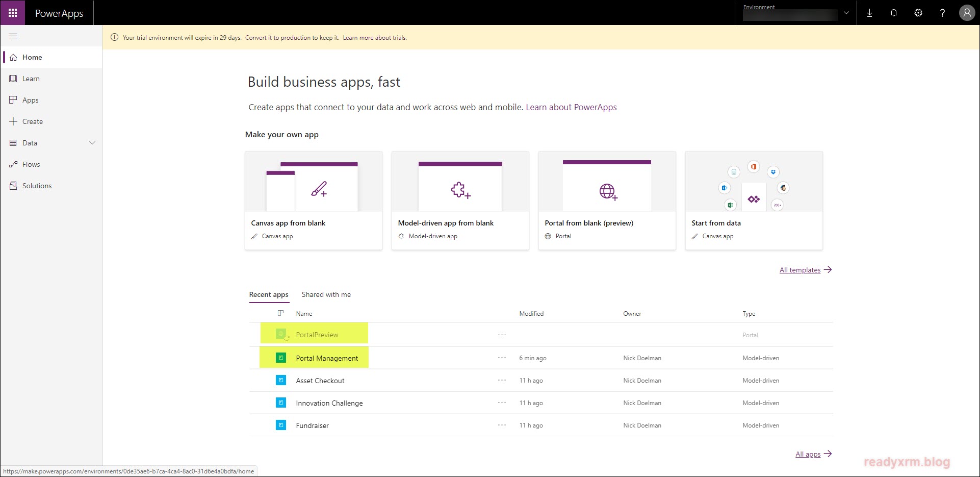Click the help question mark icon
The image size is (980, 477).
click(942, 13)
